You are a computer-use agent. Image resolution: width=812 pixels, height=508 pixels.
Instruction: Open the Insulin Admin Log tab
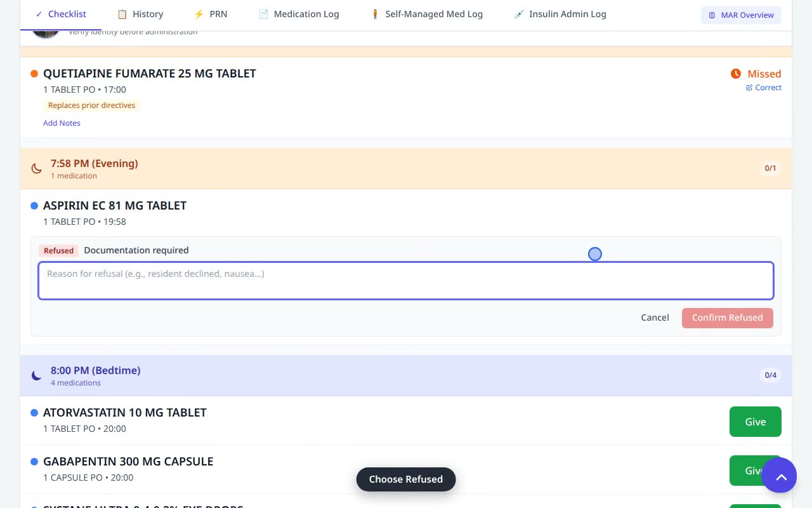(x=560, y=14)
